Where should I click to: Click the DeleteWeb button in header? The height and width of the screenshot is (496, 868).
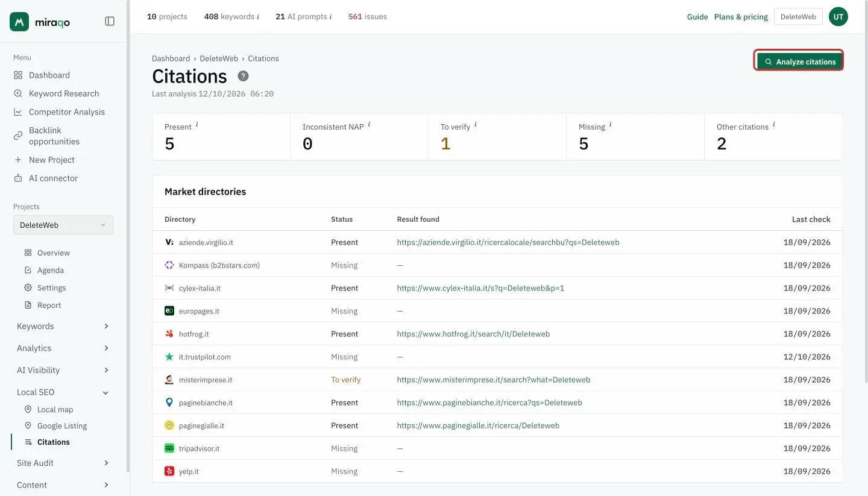click(x=798, y=17)
